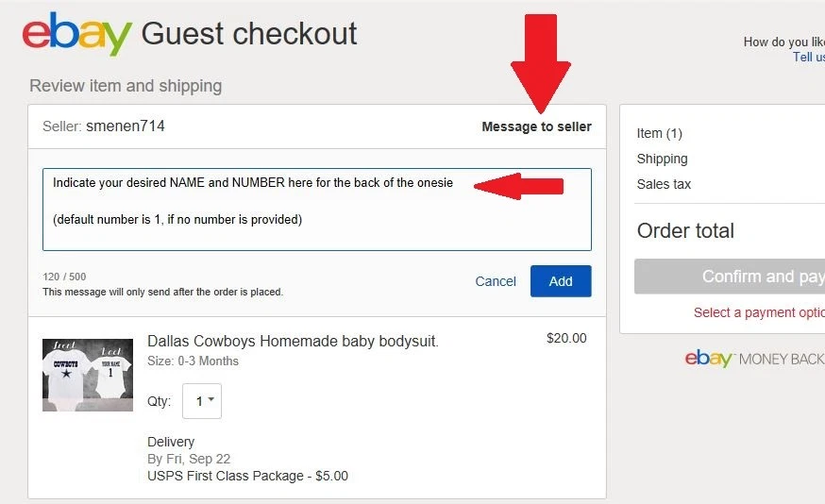
Task: Click the Order total heading
Action: pyautogui.click(x=685, y=231)
